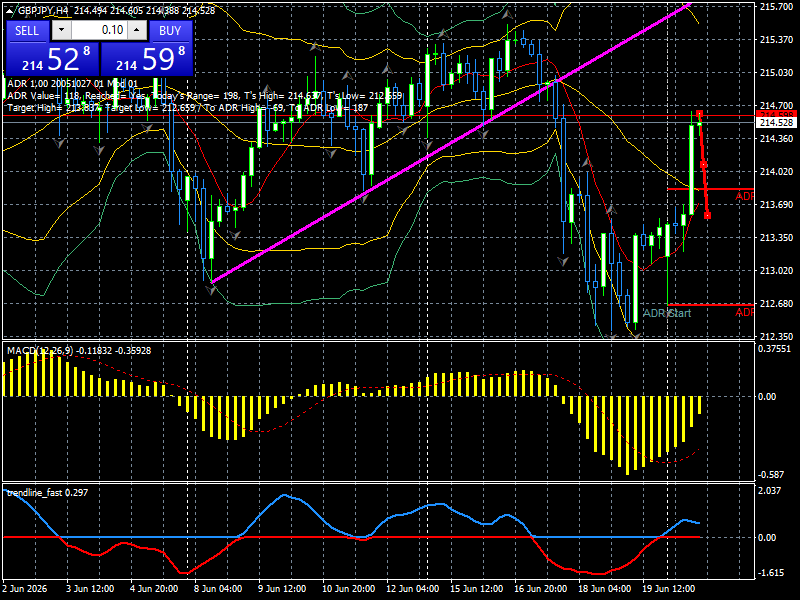Click the 16 Jun 20:00 time axis label
The image size is (800, 600).
click(x=540, y=588)
